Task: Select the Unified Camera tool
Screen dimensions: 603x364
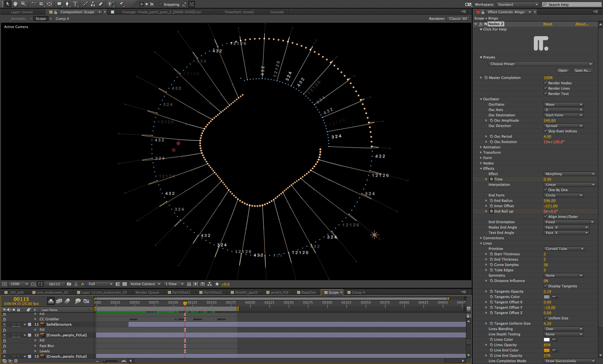Action: [x=41, y=4]
